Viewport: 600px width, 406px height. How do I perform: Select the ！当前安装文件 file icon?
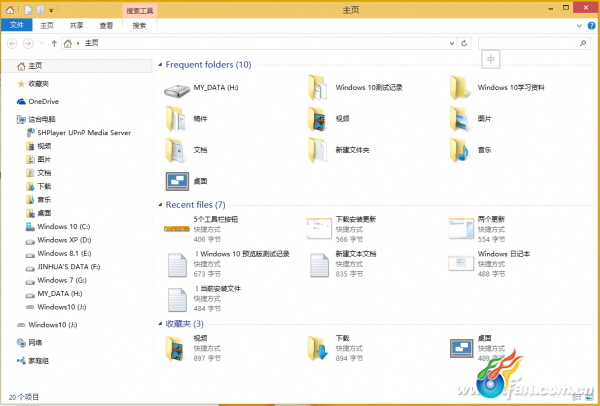click(x=178, y=300)
